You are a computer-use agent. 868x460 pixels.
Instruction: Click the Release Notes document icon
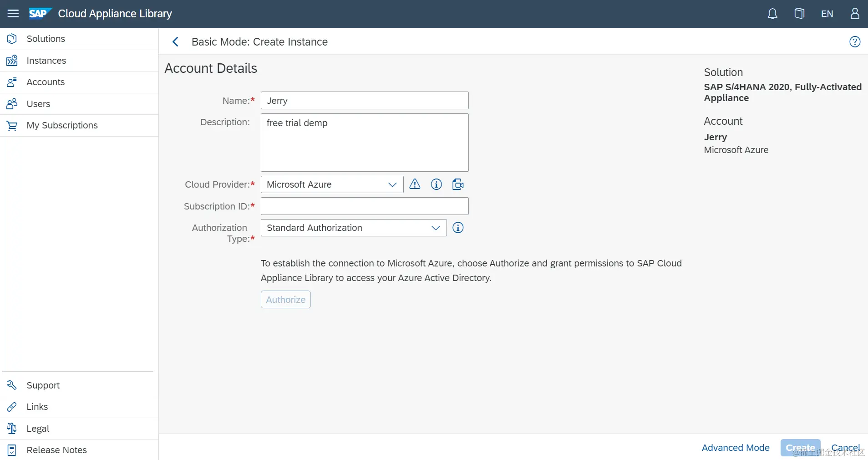pyautogui.click(x=12, y=450)
